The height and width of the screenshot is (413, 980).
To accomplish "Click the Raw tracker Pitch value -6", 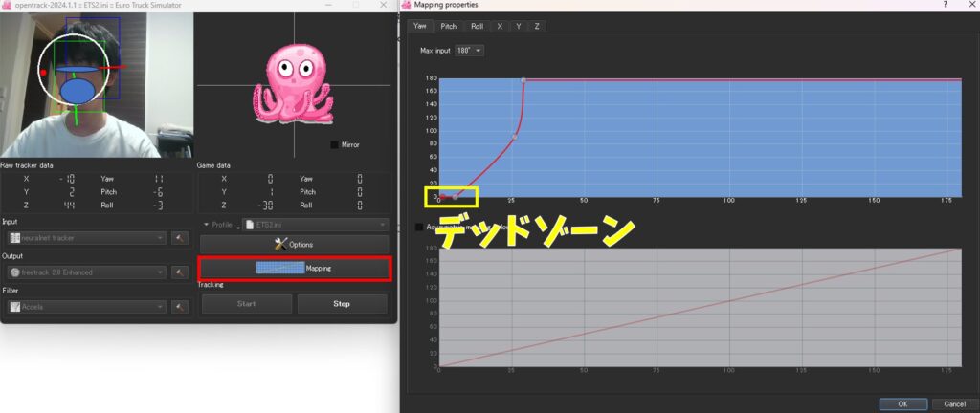I will (158, 192).
